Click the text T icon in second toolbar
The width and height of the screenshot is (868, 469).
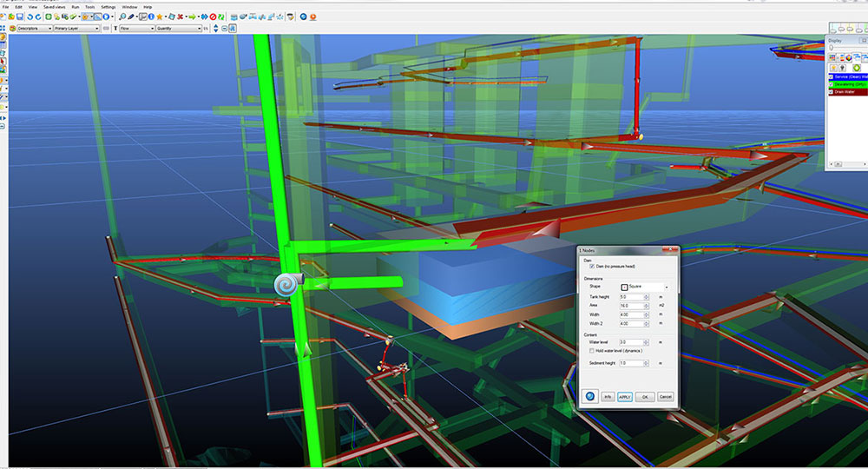(115, 29)
